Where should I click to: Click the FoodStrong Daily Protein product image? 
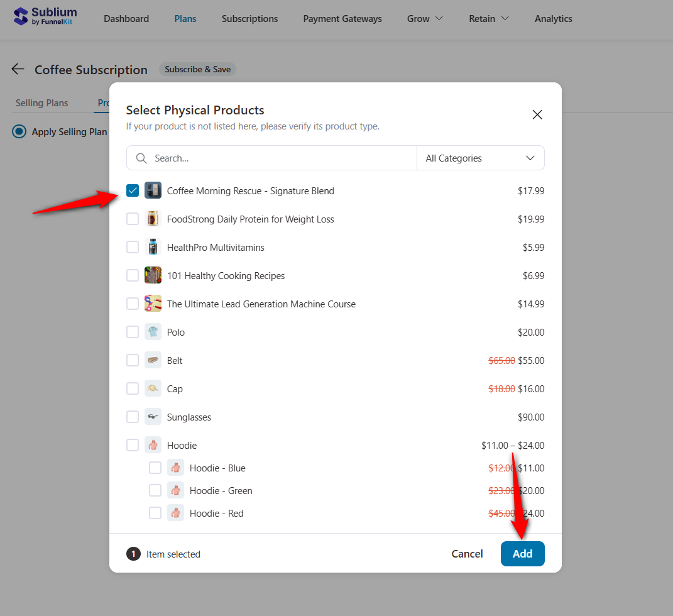point(153,218)
